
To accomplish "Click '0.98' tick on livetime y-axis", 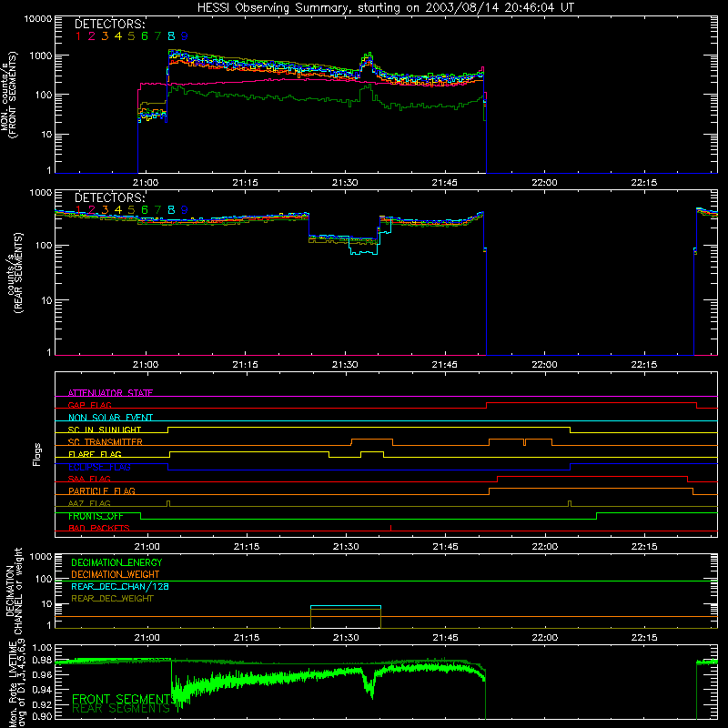I will tap(43, 660).
